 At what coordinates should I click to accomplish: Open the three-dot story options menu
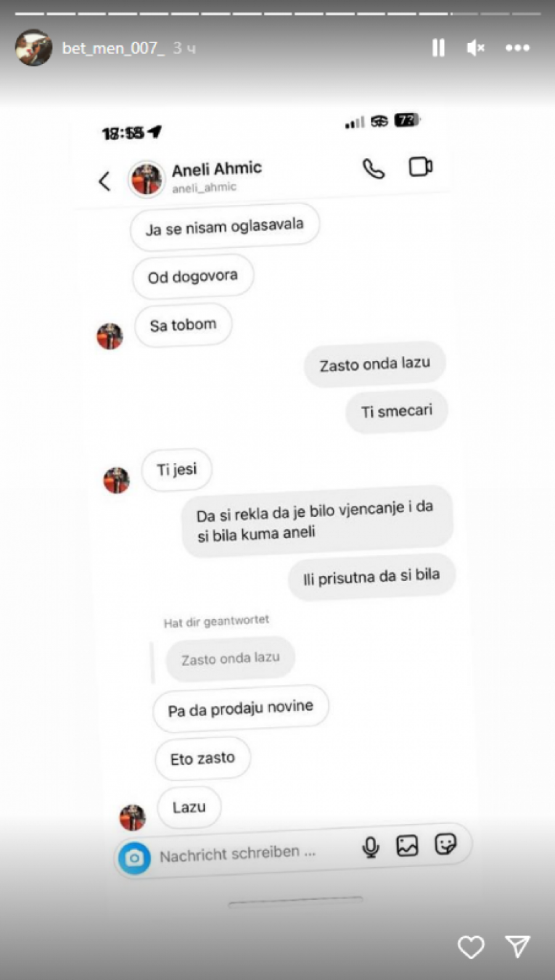point(517,47)
